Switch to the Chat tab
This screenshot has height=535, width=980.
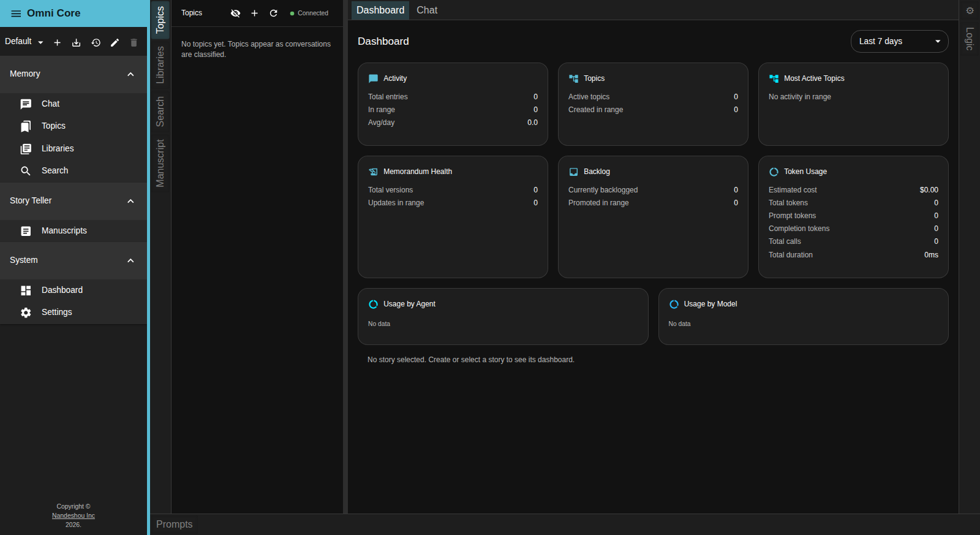pos(427,10)
